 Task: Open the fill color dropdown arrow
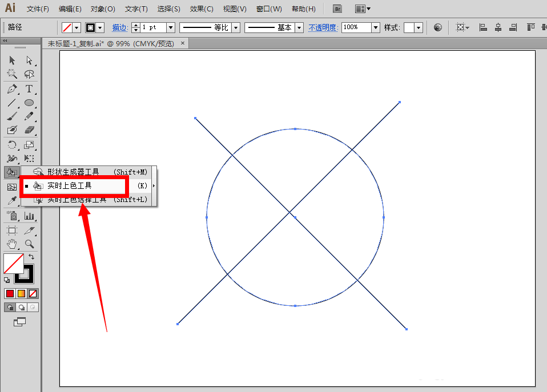(x=77, y=27)
